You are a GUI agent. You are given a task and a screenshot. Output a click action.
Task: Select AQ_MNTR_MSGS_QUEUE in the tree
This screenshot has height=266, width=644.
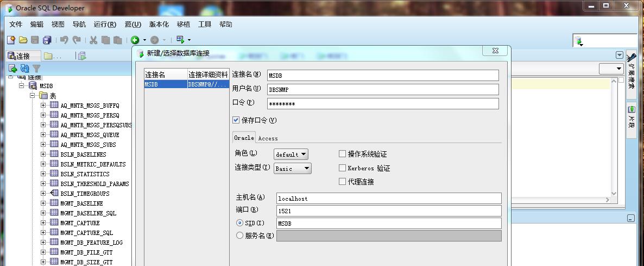click(x=90, y=135)
